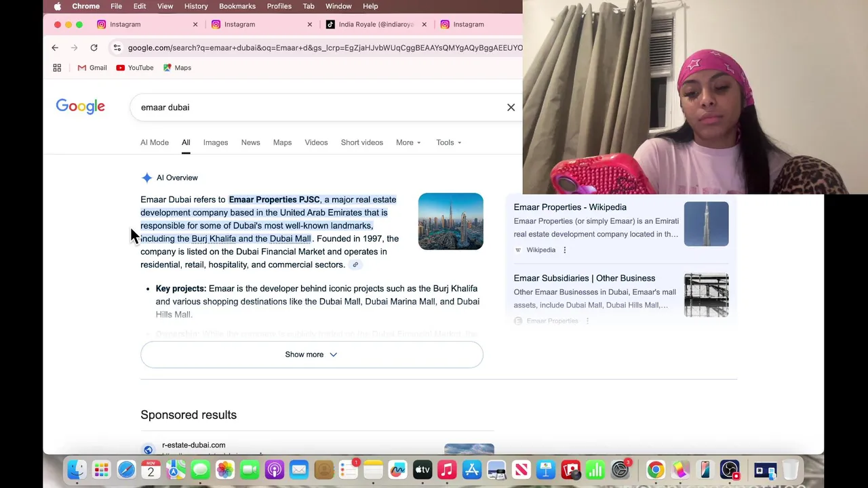The height and width of the screenshot is (488, 868).
Task: Open the Window menu
Action: [x=338, y=6]
